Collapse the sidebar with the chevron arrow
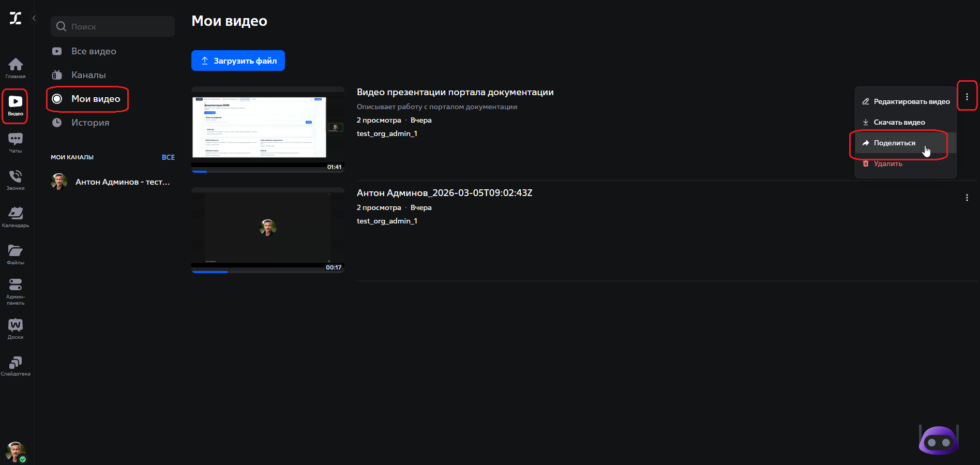The width and height of the screenshot is (980, 465). [x=34, y=19]
